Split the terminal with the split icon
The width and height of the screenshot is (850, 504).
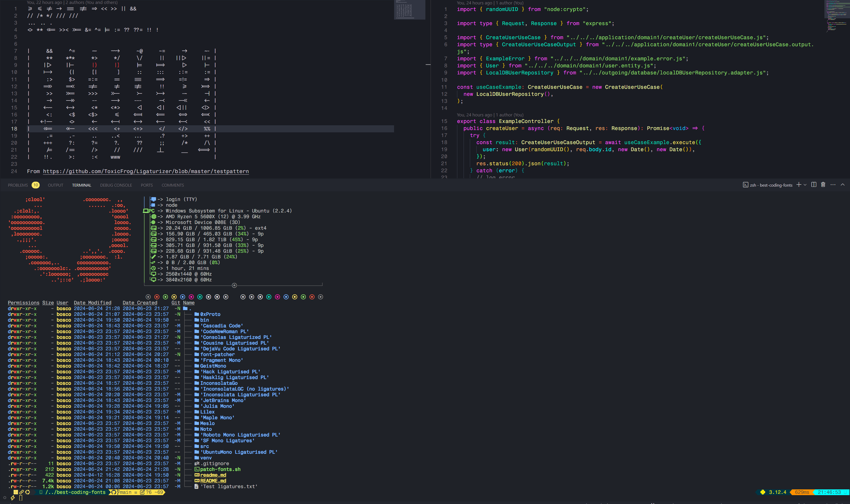point(814,185)
